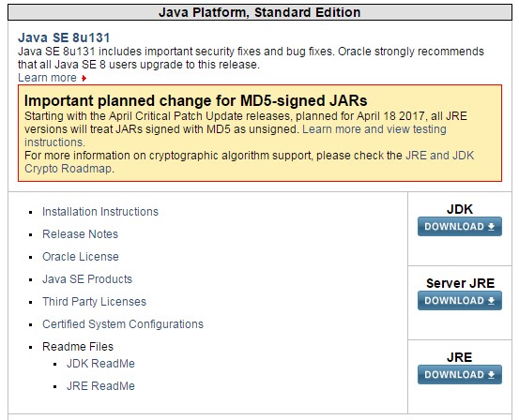Click the JRE download arrow icon
The width and height of the screenshot is (519, 420).
coord(491,375)
